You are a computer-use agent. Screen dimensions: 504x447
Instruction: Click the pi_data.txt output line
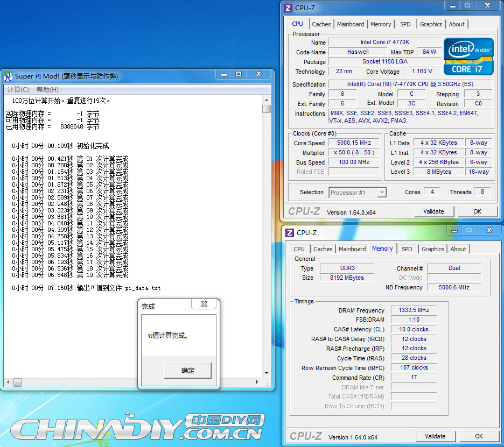click(x=86, y=288)
